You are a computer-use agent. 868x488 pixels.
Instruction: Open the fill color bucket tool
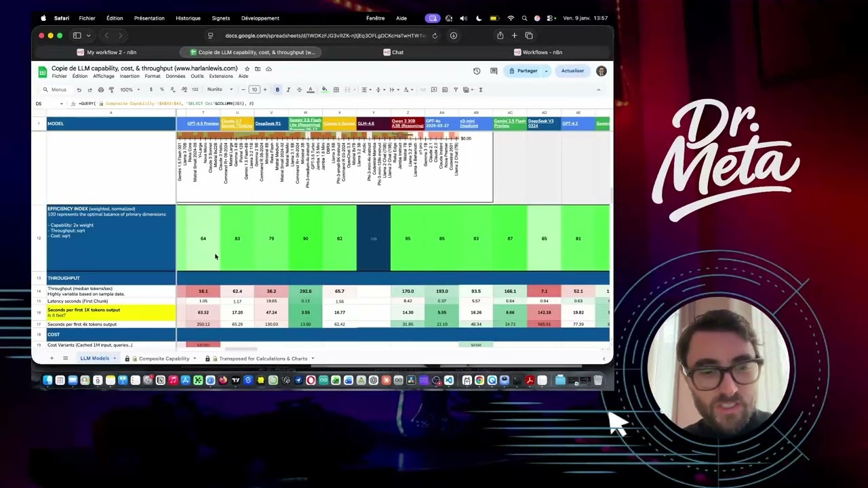tap(324, 89)
